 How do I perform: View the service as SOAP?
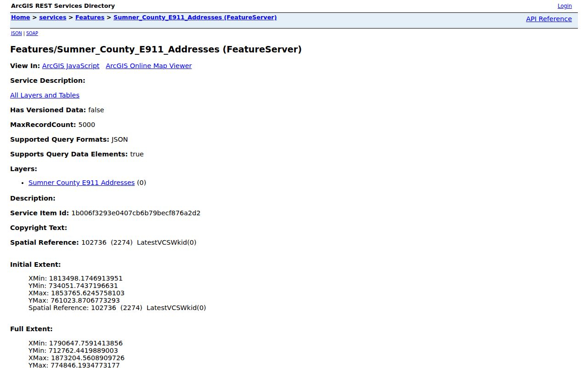point(32,33)
